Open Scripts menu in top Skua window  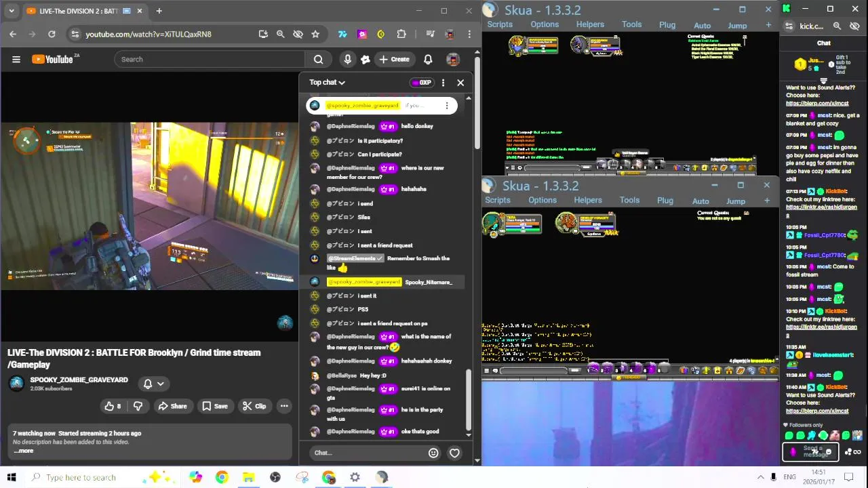click(500, 24)
